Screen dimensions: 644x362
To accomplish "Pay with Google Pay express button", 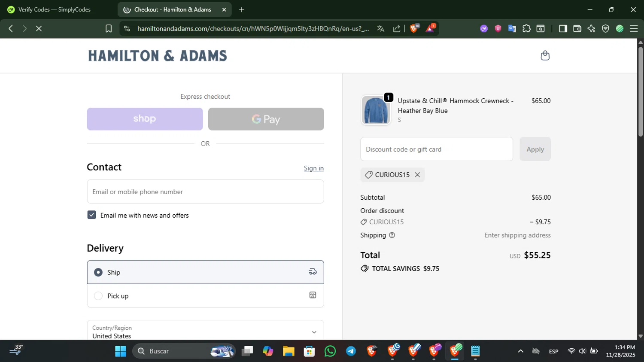I will tap(266, 119).
